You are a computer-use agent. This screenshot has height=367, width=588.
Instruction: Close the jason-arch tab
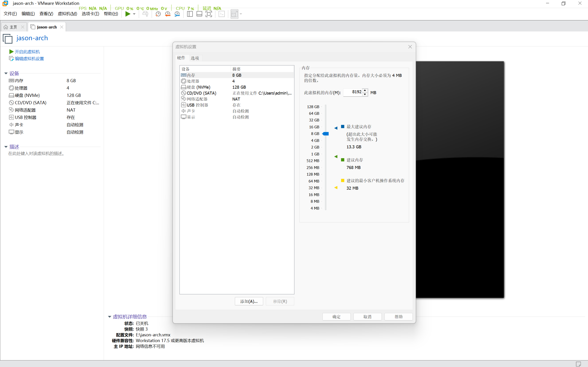pyautogui.click(x=62, y=27)
